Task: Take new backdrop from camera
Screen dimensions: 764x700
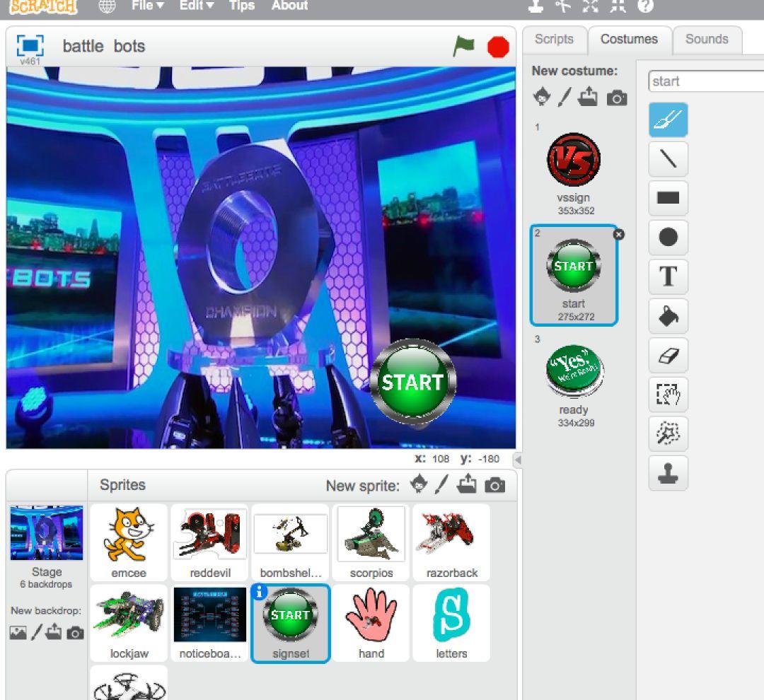Action: click(x=75, y=634)
